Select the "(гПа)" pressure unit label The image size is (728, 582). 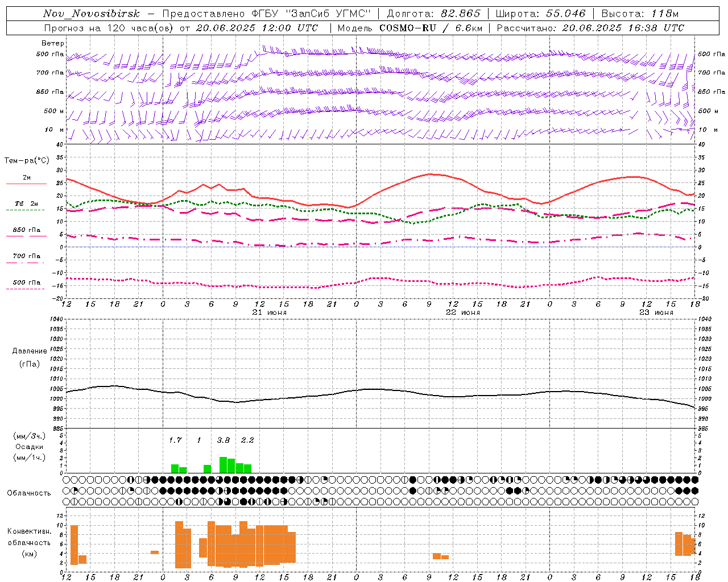coord(30,364)
